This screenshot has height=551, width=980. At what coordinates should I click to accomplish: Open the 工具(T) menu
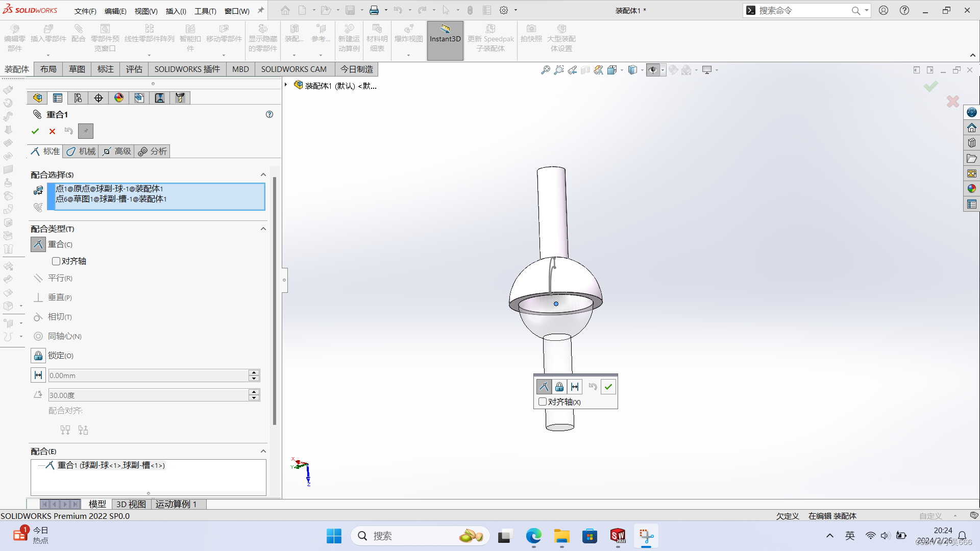pyautogui.click(x=205, y=11)
